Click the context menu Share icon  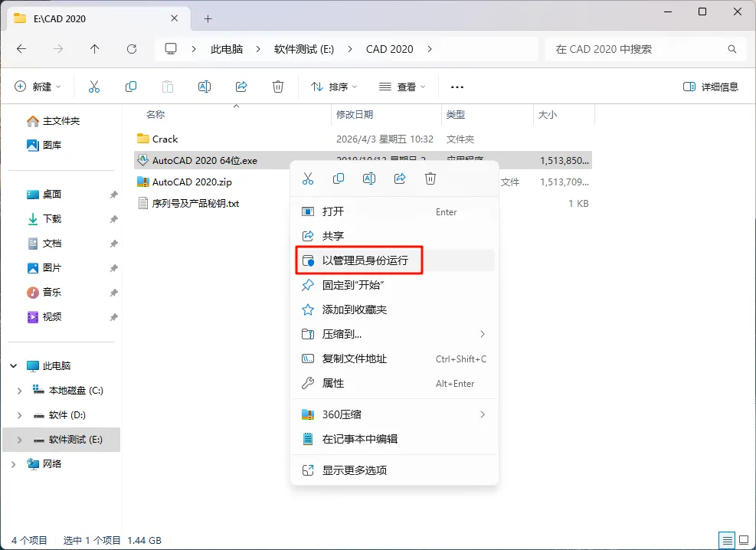[400, 178]
